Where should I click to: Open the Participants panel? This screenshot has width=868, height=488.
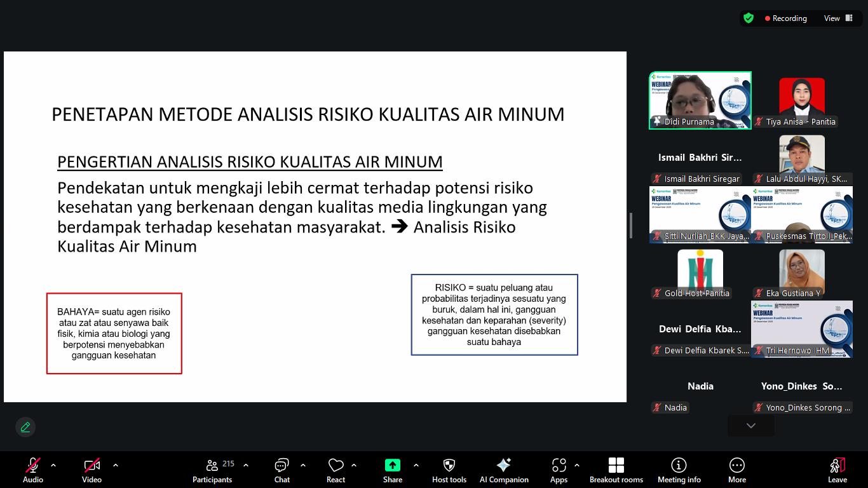(x=212, y=470)
